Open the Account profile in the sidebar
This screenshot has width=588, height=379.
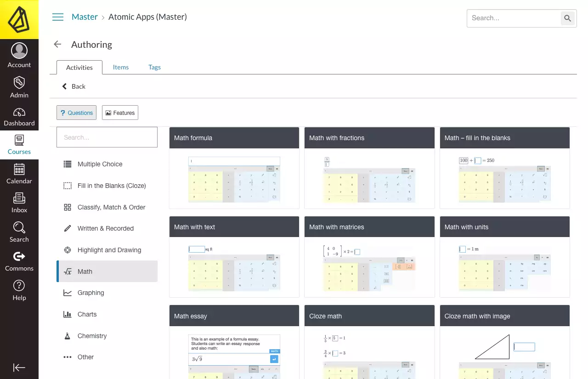19,56
